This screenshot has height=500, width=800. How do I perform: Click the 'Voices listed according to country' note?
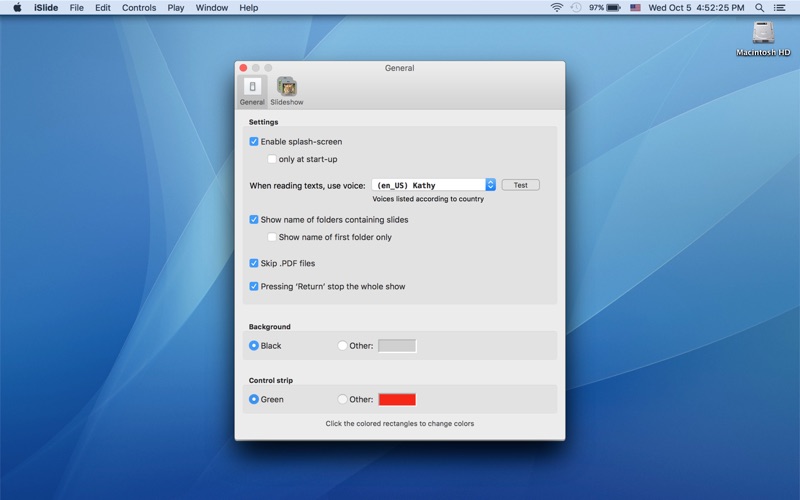(428, 199)
